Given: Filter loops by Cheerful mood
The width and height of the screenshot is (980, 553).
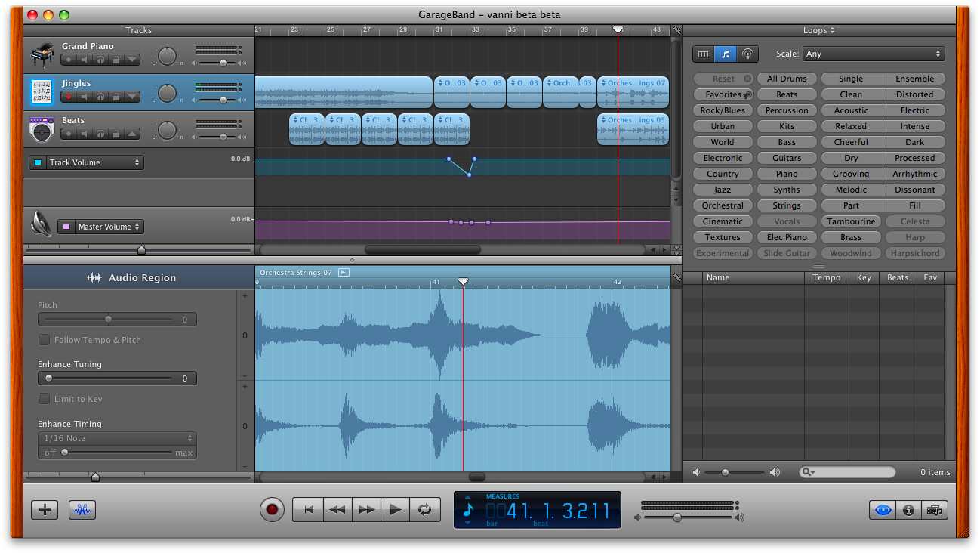Looking at the screenshot, I should 851,142.
